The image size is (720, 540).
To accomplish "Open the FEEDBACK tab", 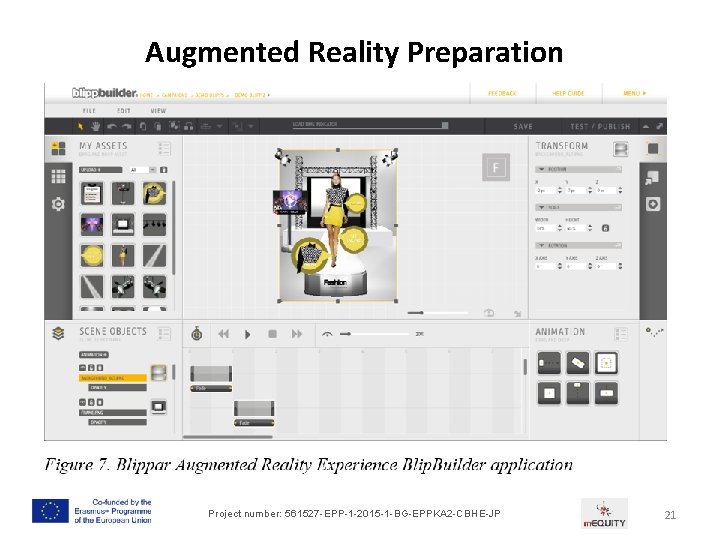I will pyautogui.click(x=502, y=93).
